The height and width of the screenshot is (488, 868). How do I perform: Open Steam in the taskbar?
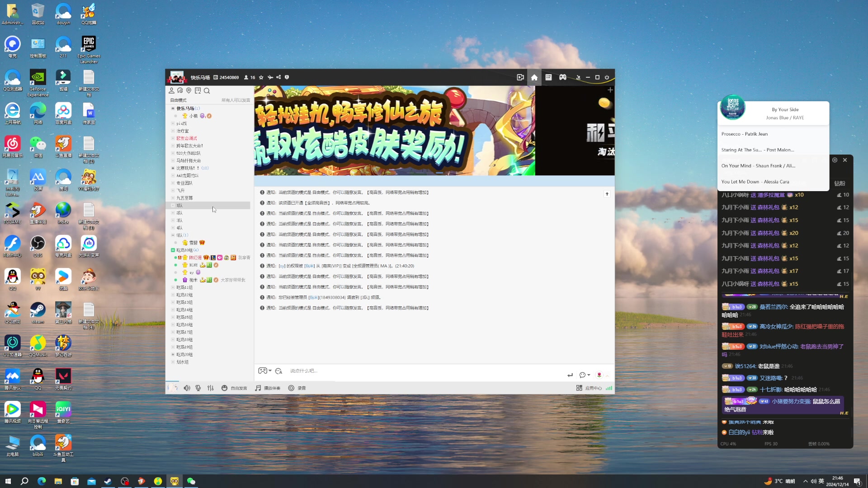pyautogui.click(x=108, y=481)
